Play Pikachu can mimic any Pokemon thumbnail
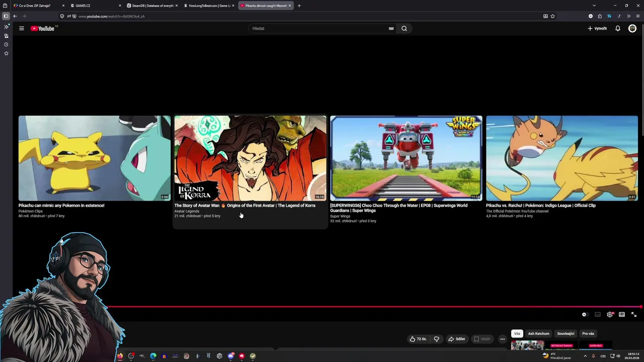The image size is (644, 362). point(95,158)
